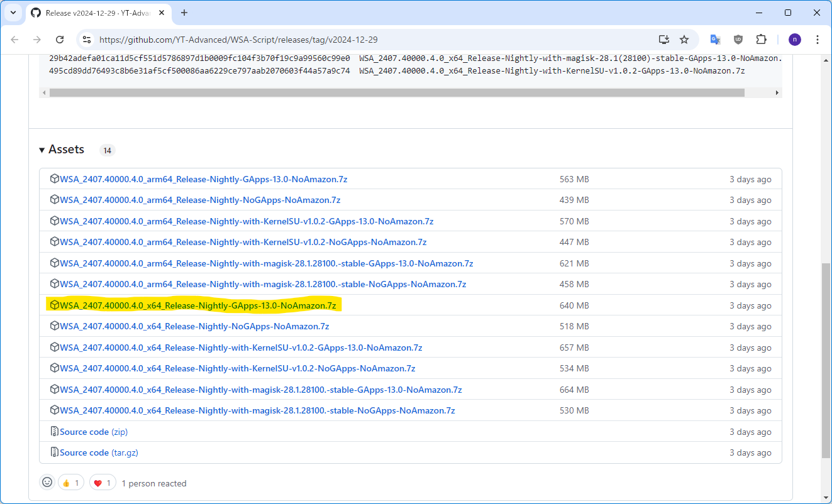Screen dimensions: 832x504
Task: Open site information icon in address bar
Action: (x=87, y=40)
